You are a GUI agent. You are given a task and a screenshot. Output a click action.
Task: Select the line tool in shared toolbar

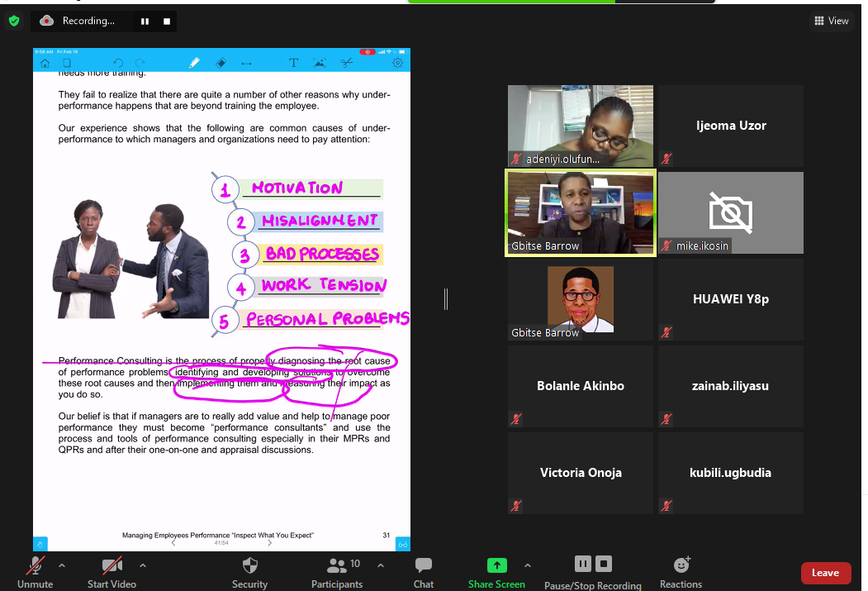[246, 64]
